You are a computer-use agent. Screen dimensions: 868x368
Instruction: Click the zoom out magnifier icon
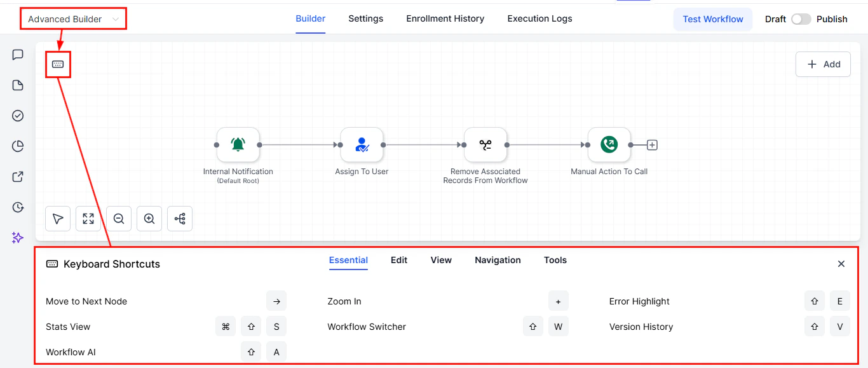119,219
